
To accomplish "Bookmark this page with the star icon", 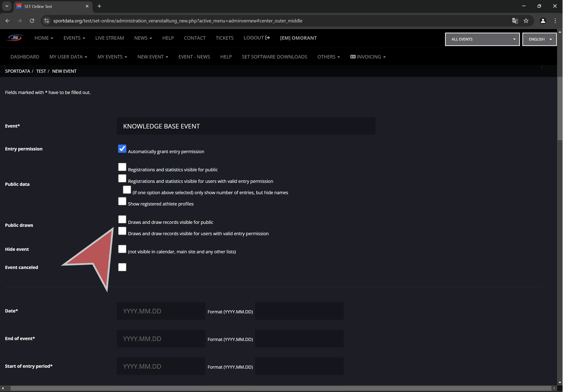I will coord(526,21).
